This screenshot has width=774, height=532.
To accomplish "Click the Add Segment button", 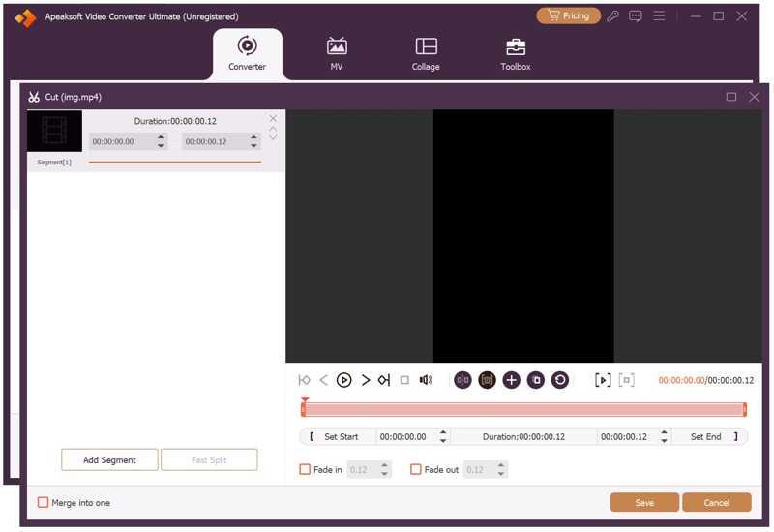I will point(109,460).
